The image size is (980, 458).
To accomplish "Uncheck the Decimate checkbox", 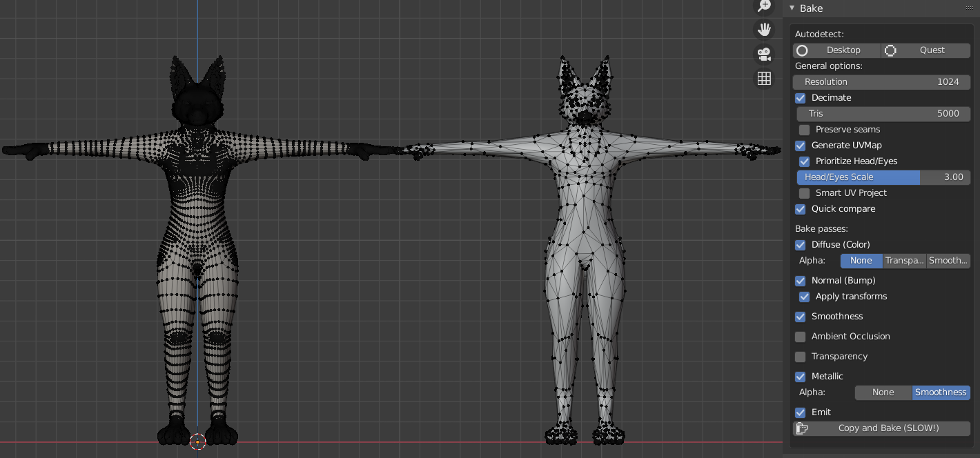I will click(801, 98).
